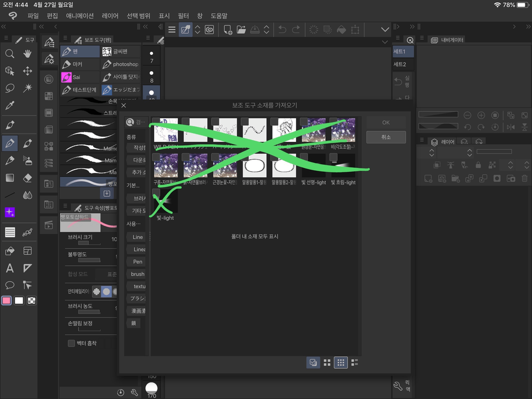Open file folder icon in command bar
Screen dimensions: 532x399
pos(241,30)
